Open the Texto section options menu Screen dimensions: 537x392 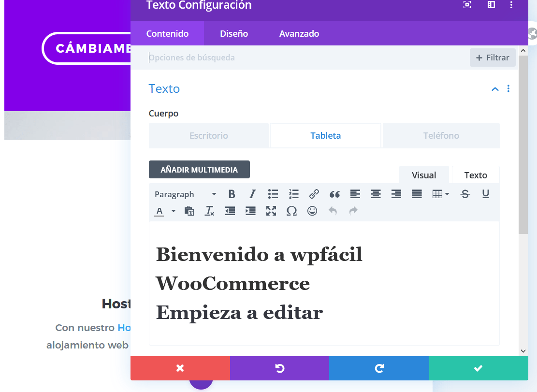tap(508, 88)
